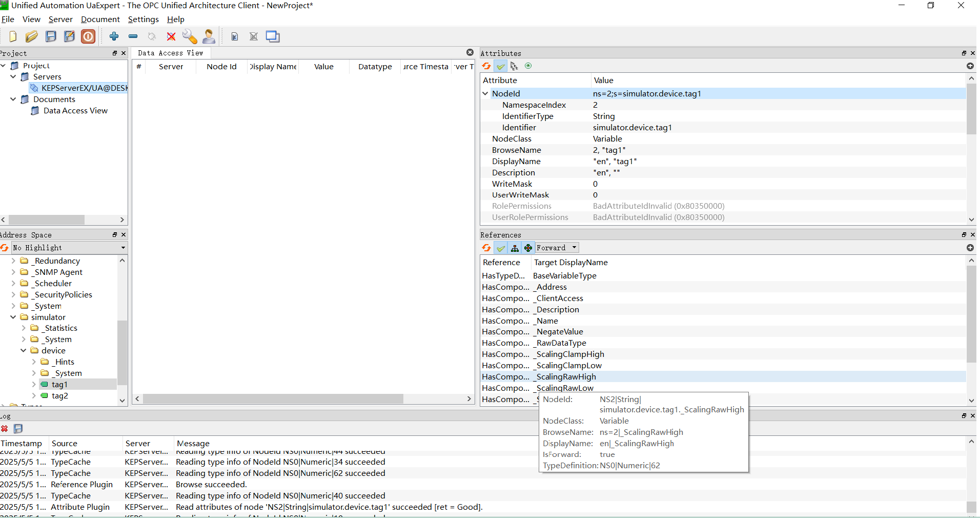Save the log with the disk icon
Screen dimensions: 980x519
[18, 429]
